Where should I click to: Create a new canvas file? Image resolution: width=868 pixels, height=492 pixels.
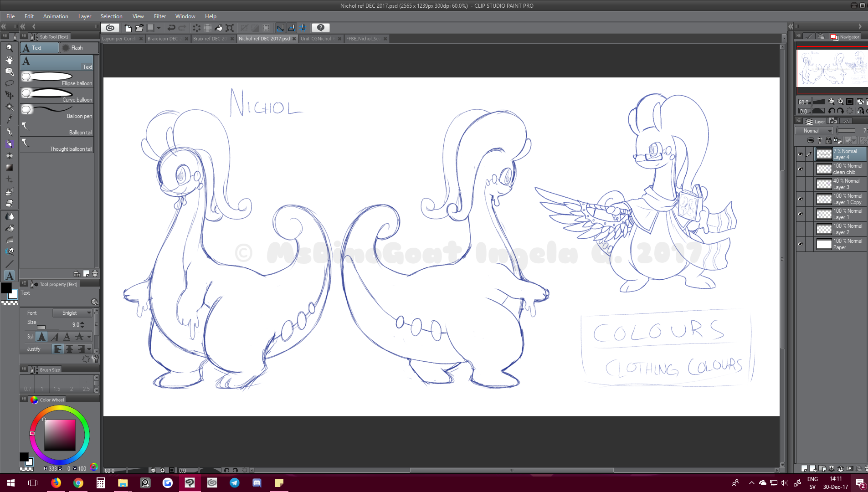pos(128,28)
